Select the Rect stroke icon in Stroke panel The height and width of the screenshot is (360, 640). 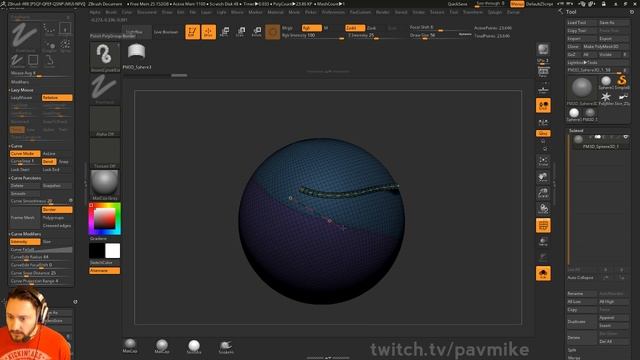[33, 61]
